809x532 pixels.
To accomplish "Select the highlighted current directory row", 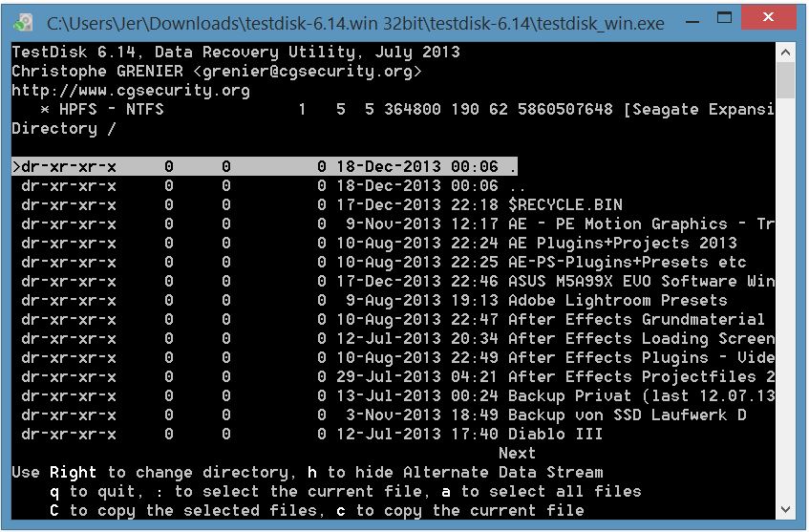I will (x=265, y=166).
